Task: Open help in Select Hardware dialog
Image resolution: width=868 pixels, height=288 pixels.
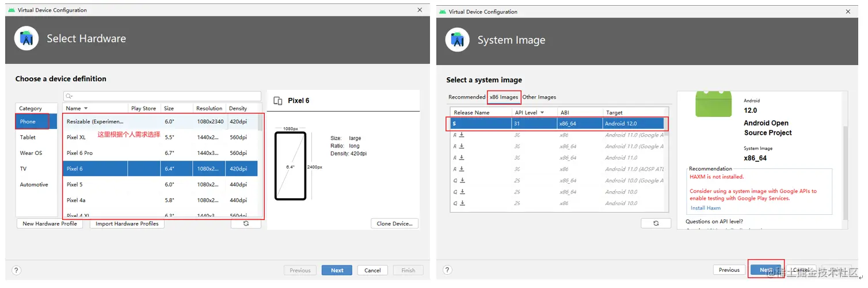Action: 16,270
